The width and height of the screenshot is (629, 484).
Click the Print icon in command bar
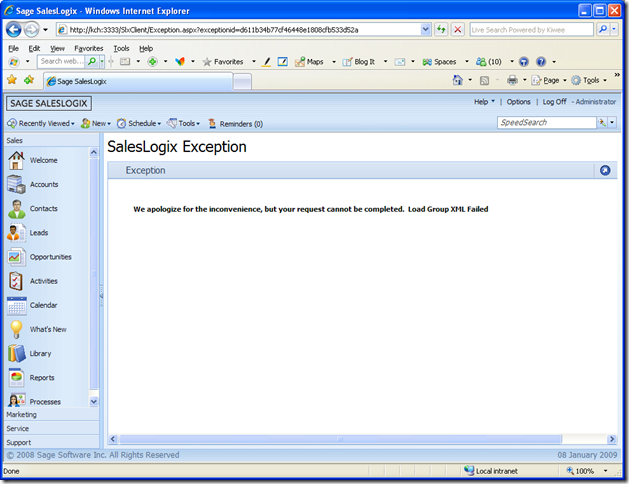(512, 80)
